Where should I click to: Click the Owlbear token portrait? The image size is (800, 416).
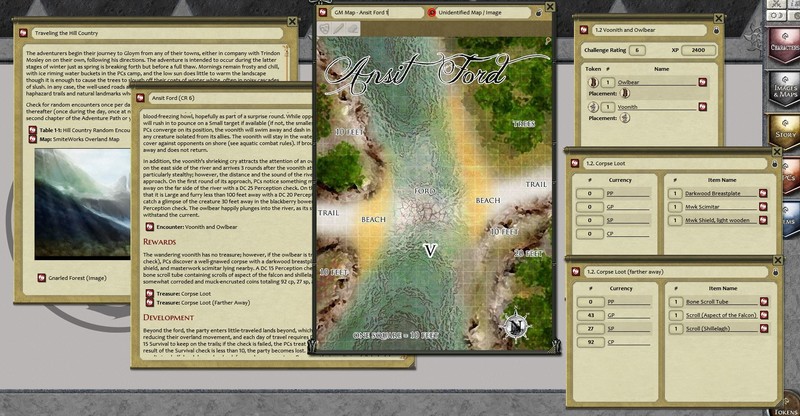[593, 82]
